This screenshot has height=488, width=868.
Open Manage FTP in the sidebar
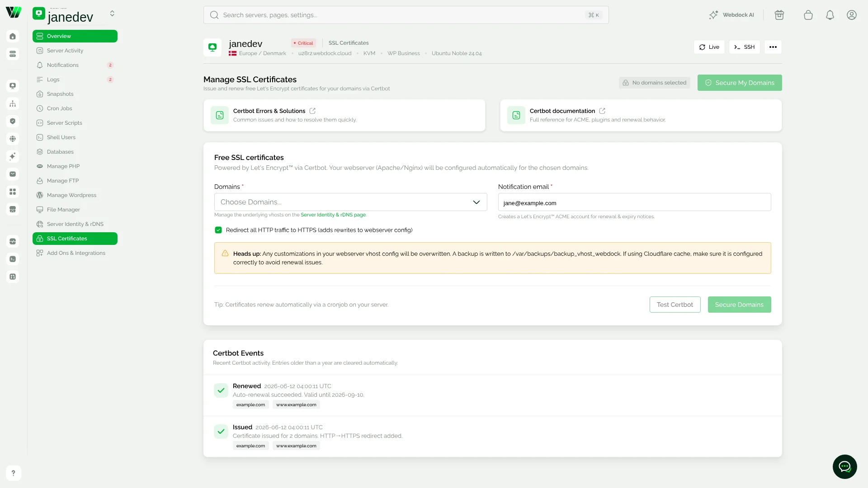point(75,181)
